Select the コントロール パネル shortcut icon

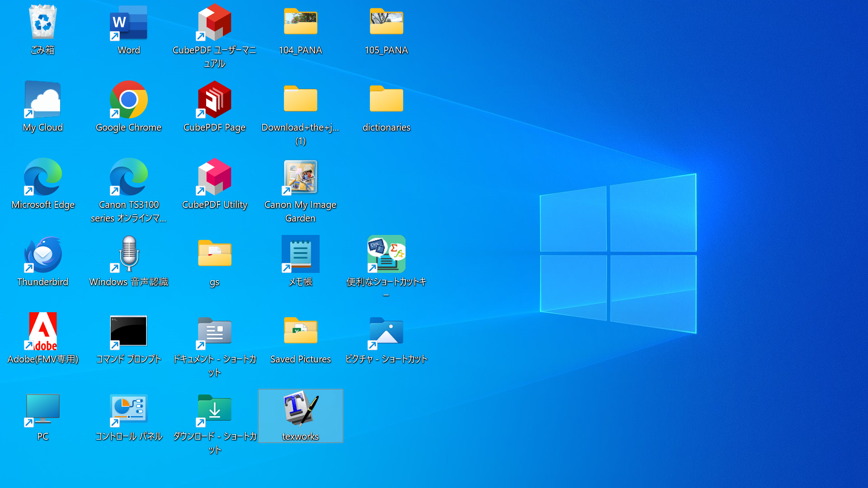coord(128,409)
